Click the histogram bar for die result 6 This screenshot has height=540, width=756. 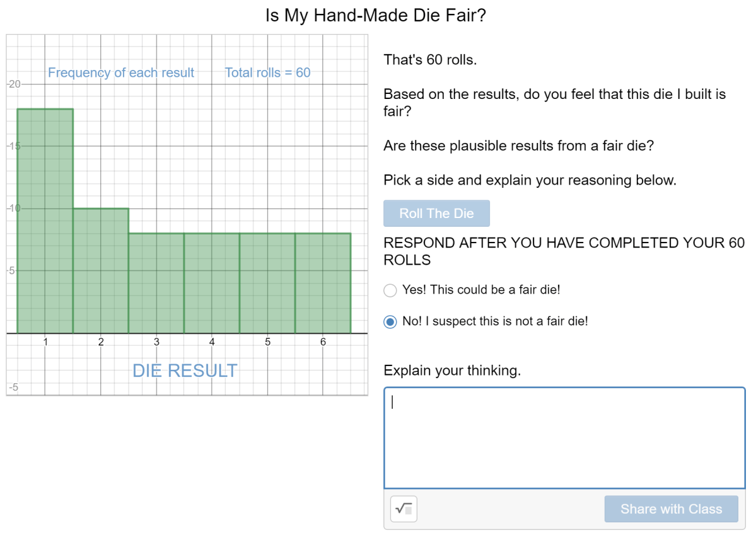[x=323, y=283]
